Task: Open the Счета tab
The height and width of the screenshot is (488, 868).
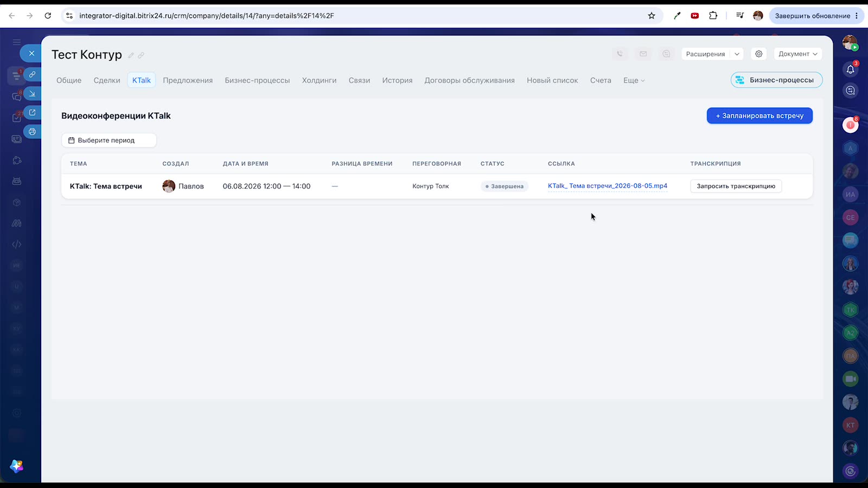Action: pos(601,80)
